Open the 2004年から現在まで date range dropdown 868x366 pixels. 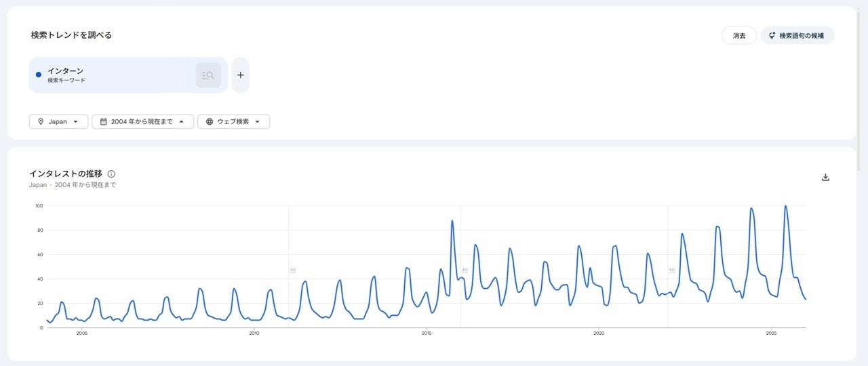142,122
